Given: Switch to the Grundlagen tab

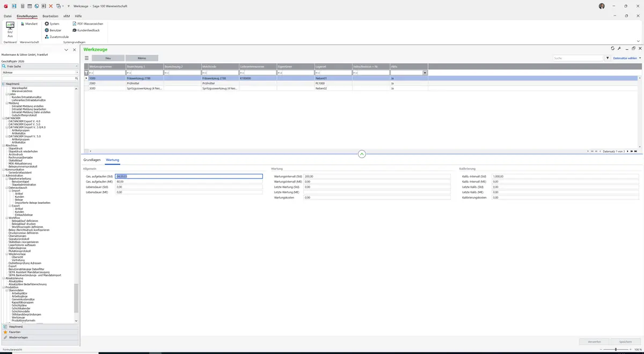Looking at the screenshot, I should [x=92, y=160].
